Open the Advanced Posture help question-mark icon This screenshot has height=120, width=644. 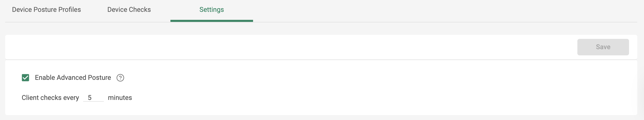pos(120,78)
